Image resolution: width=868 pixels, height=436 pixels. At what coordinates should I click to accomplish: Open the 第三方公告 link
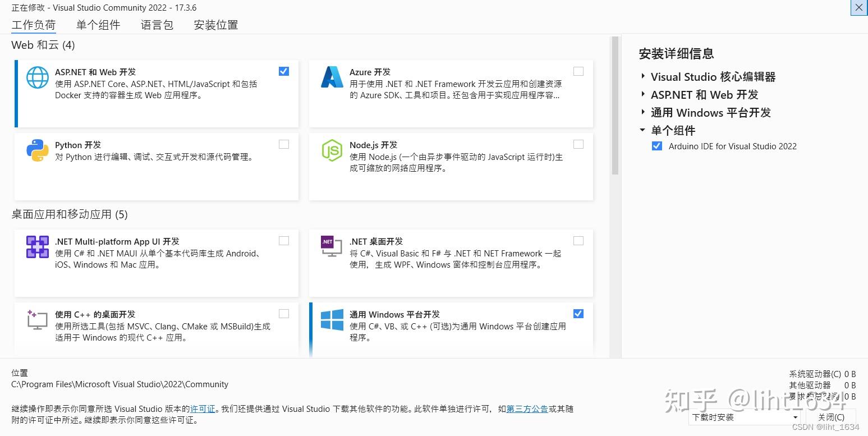527,409
